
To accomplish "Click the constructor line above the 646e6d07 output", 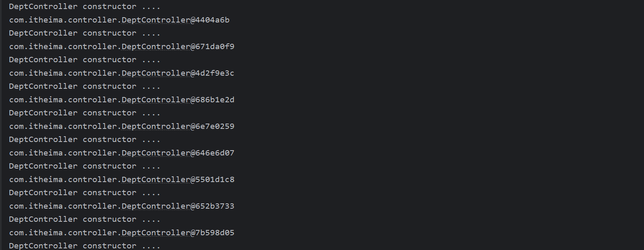I will coord(85,140).
